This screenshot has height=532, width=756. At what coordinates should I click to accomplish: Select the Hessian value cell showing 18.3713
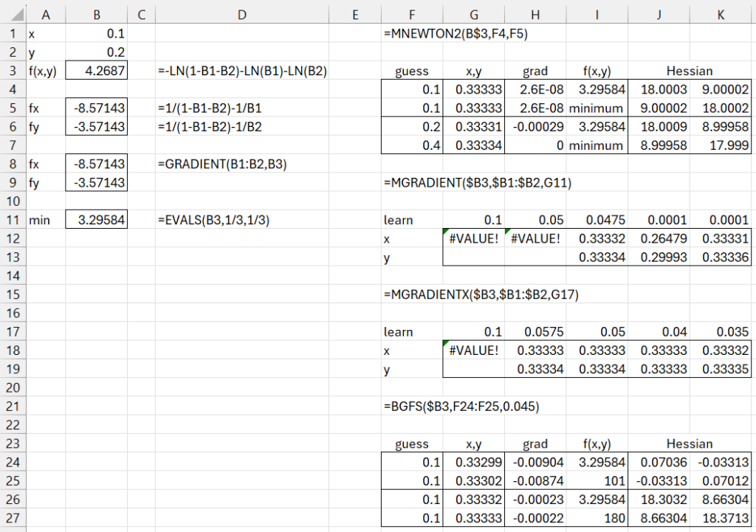coord(720,520)
